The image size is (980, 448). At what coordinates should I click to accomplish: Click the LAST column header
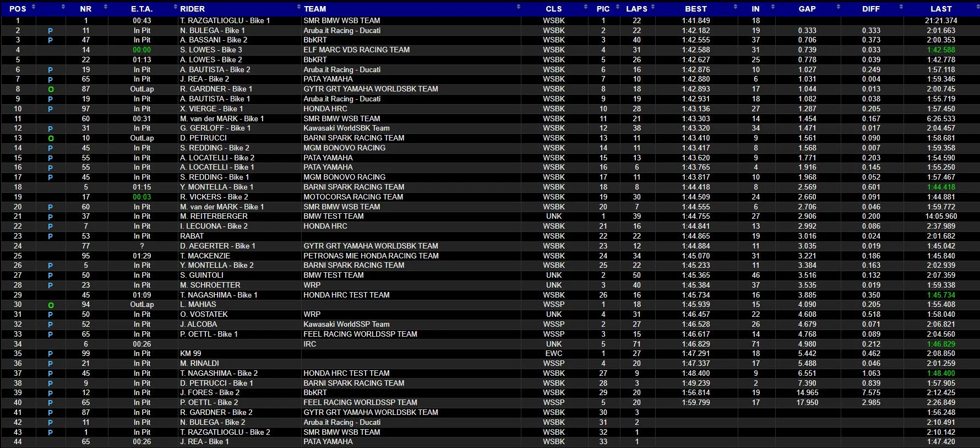[941, 9]
